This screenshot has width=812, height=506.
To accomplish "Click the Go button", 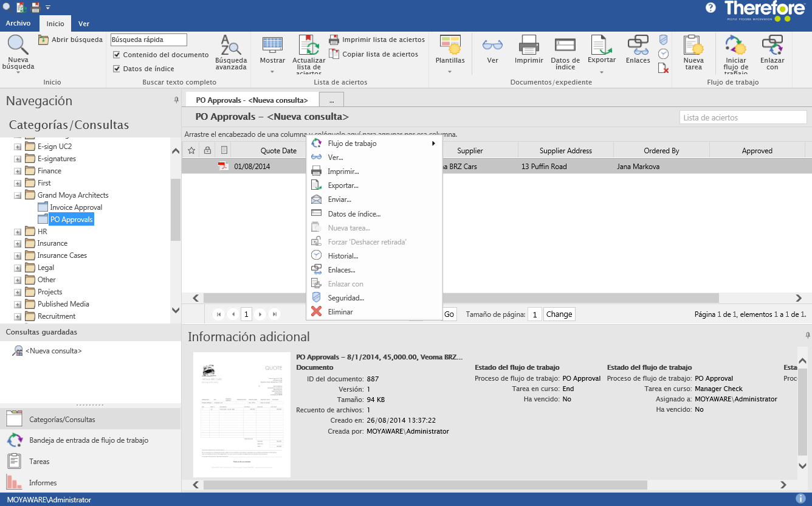I will 449,314.
